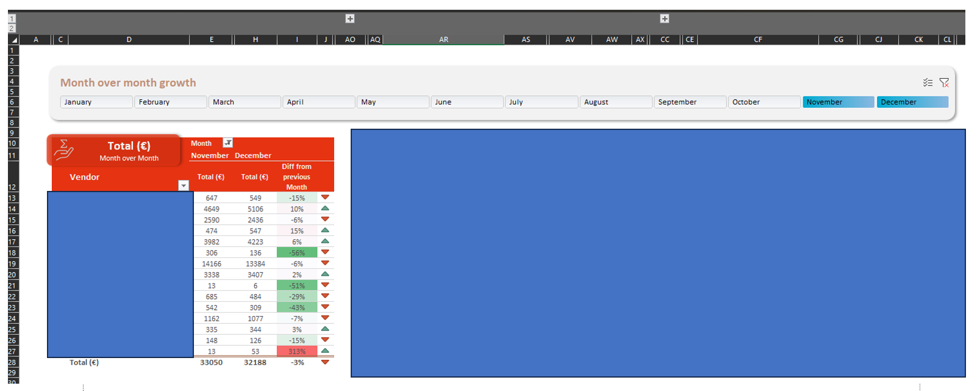Select October in the month slicer

[x=764, y=102]
